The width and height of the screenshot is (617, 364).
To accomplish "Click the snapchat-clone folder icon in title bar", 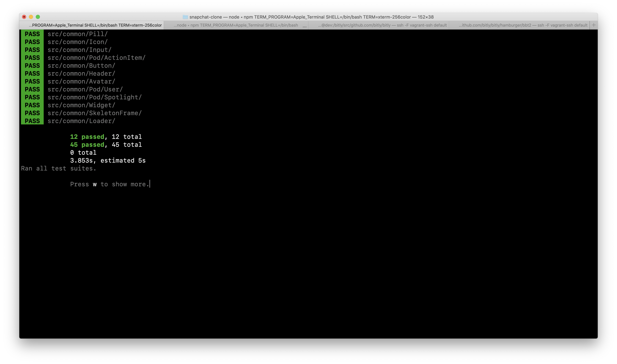I will click(185, 17).
